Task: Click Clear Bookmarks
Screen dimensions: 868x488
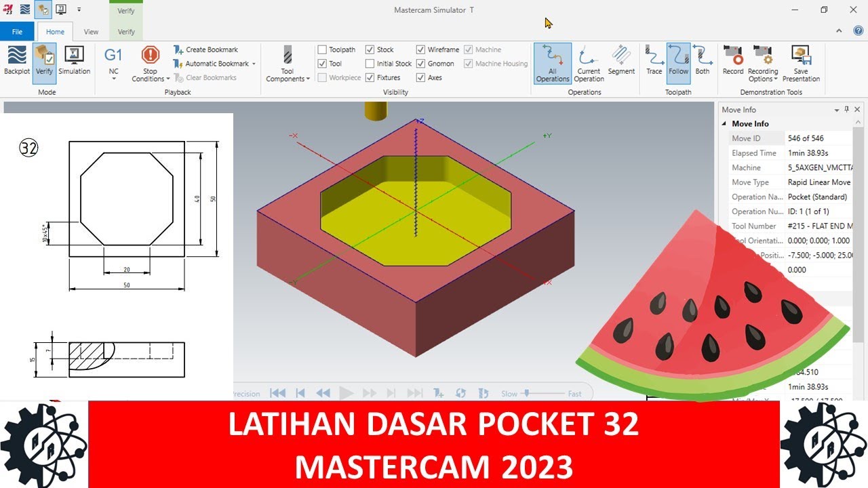Action: point(205,78)
